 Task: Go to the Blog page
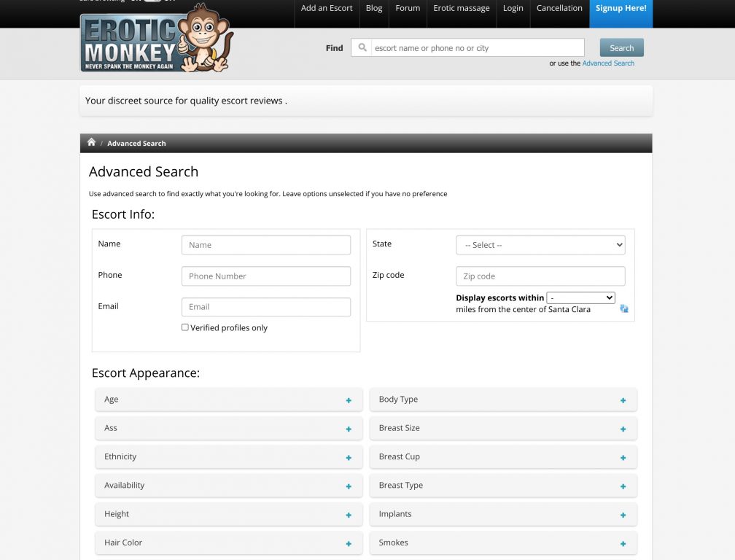pos(374,8)
